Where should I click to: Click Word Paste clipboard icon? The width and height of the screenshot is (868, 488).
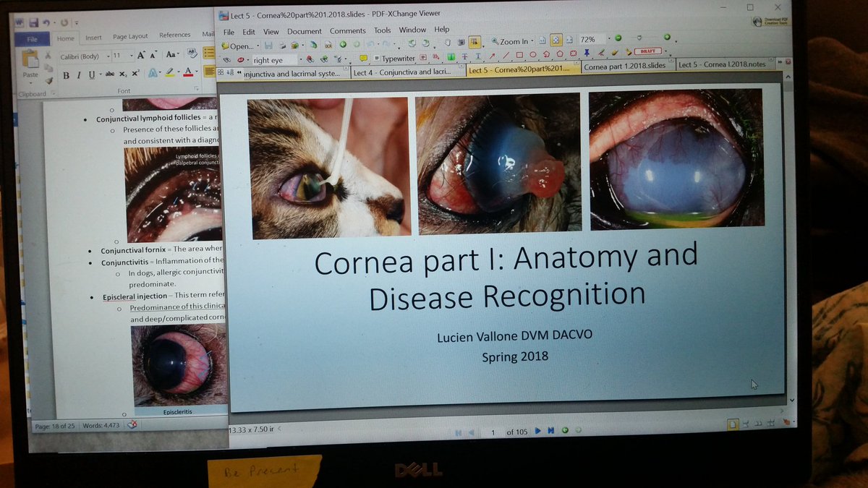tap(30, 59)
